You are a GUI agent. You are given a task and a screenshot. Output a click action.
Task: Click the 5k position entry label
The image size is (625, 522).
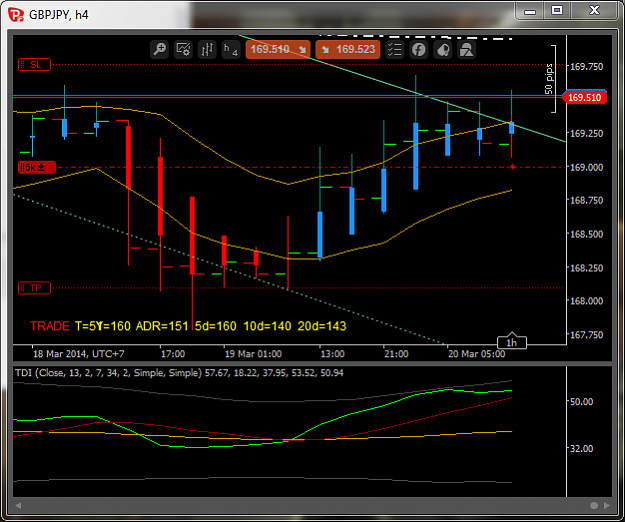37,167
